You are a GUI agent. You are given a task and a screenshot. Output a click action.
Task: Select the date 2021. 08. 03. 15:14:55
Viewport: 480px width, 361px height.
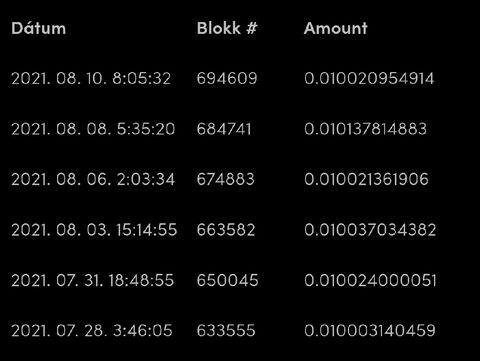(94, 230)
